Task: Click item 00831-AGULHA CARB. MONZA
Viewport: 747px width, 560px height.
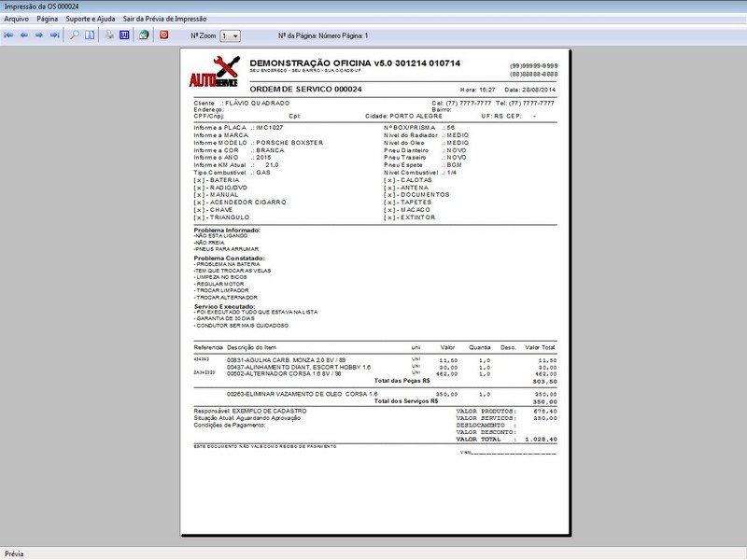Action: (287, 360)
